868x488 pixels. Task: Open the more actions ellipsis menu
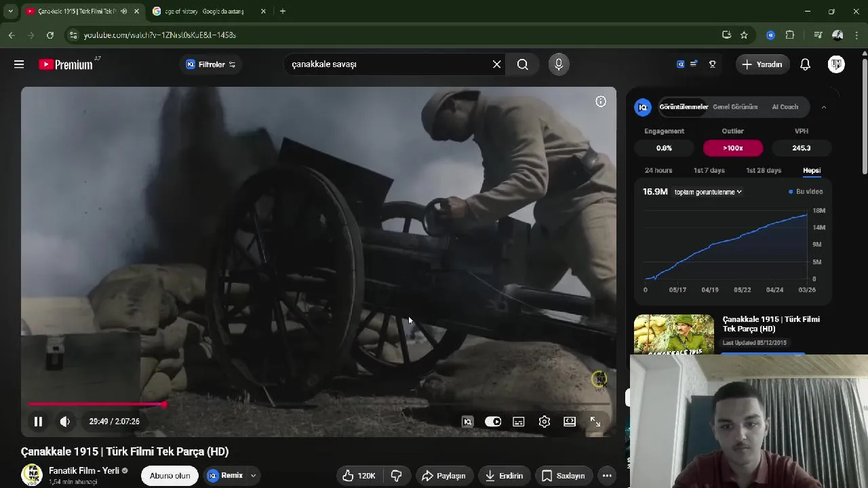(607, 476)
